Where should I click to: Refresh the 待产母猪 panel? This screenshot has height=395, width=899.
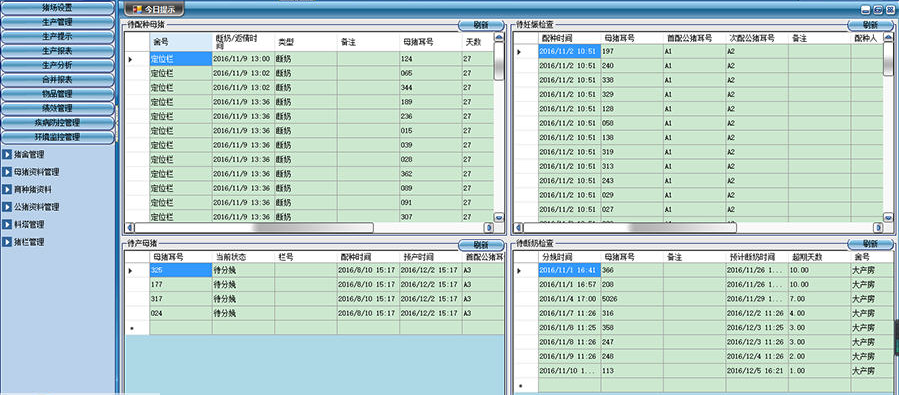tap(481, 245)
